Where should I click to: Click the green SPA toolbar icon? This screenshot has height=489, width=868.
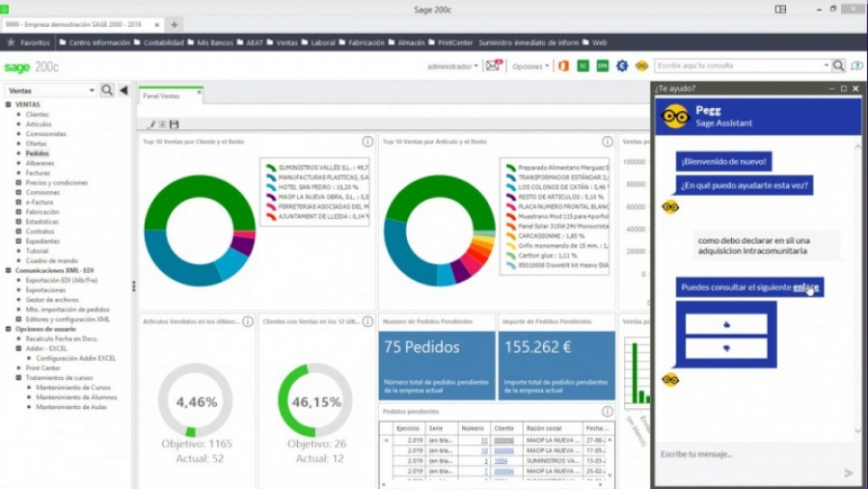602,66
